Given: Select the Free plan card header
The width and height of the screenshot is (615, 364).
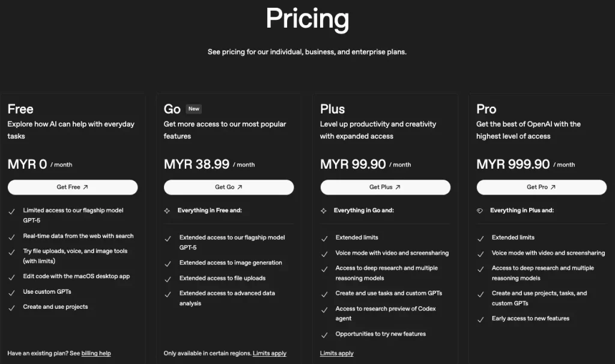Looking at the screenshot, I should click(20, 109).
